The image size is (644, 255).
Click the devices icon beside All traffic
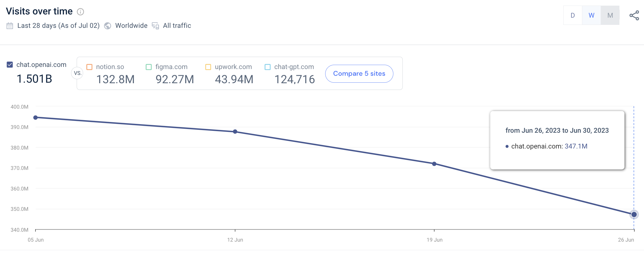coord(155,26)
